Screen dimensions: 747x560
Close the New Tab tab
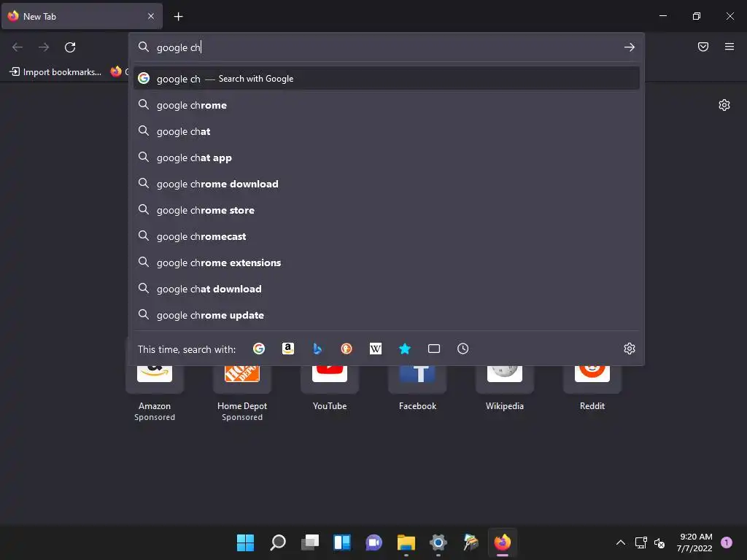pos(151,16)
